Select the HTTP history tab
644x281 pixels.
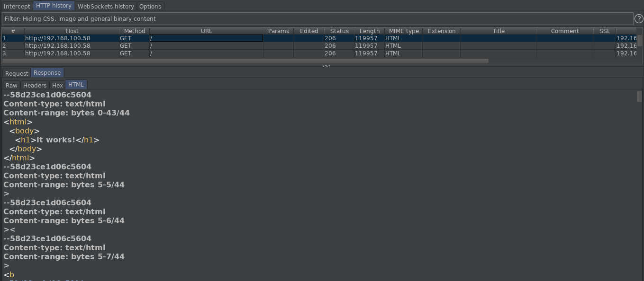click(54, 6)
